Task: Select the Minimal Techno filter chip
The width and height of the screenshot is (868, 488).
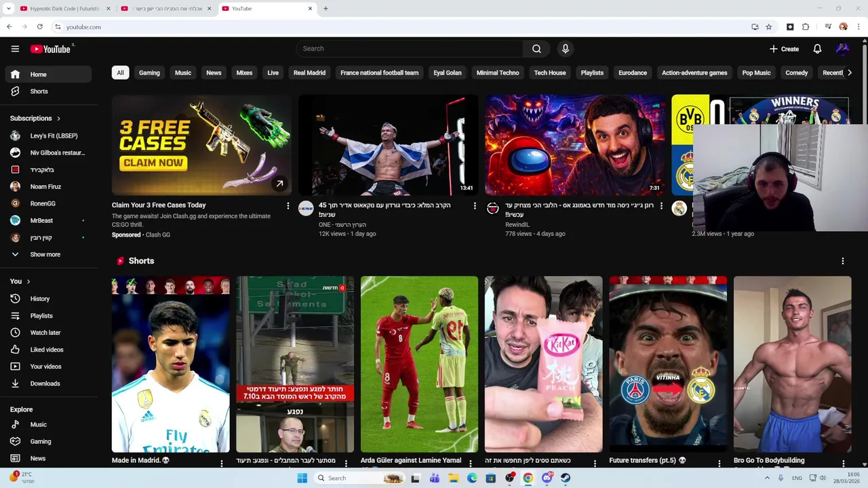Action: [498, 73]
